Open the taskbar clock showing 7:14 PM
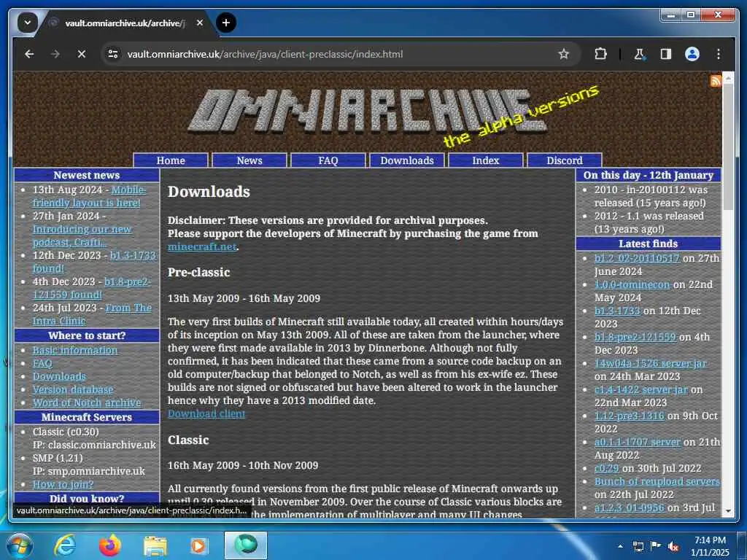The image size is (747, 560). click(x=710, y=546)
